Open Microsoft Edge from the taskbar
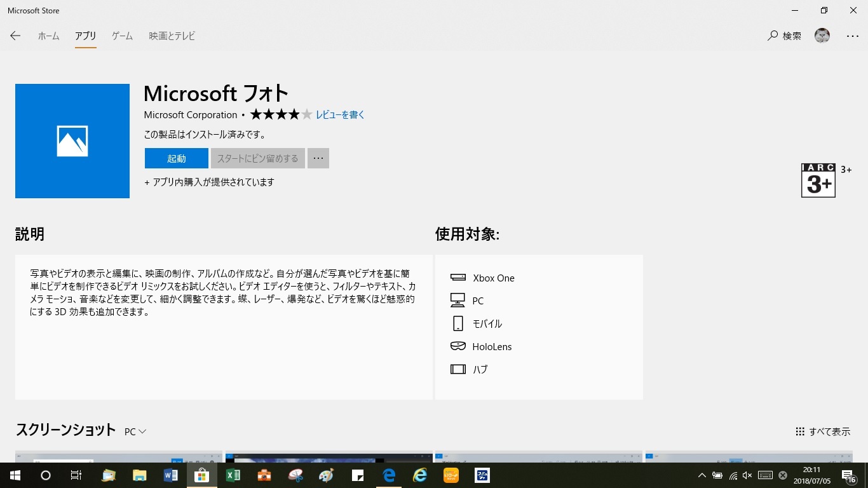Screen dimensions: 868x488 click(389, 475)
